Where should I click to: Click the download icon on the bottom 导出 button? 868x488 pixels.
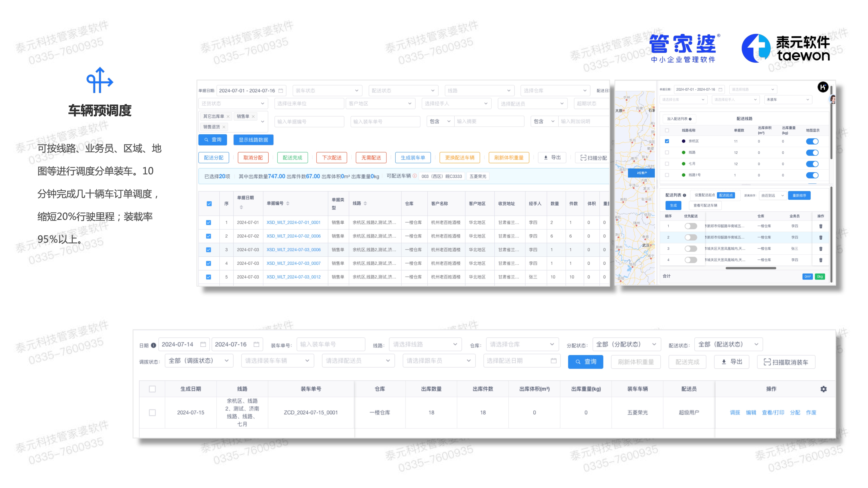point(724,362)
